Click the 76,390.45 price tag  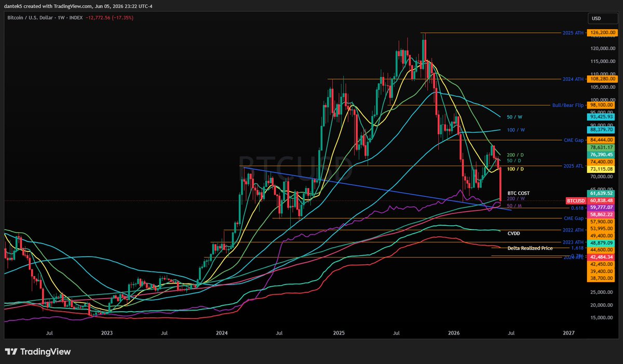click(x=602, y=155)
